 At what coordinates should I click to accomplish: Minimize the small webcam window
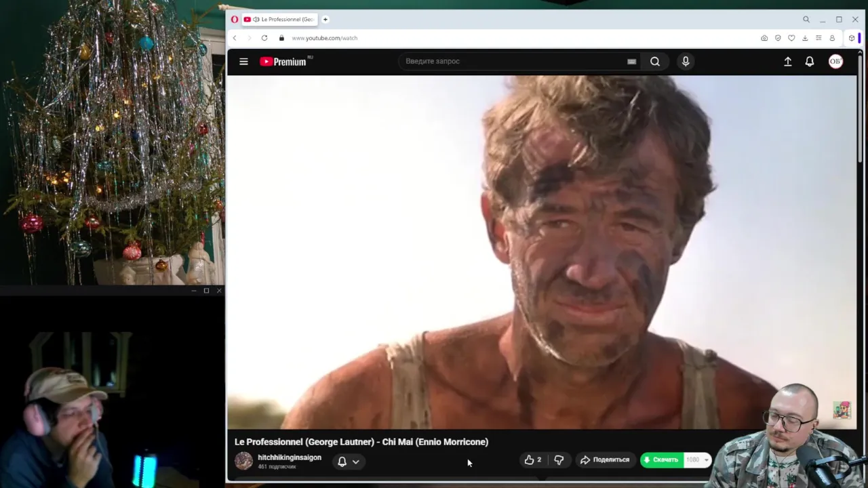click(x=194, y=291)
